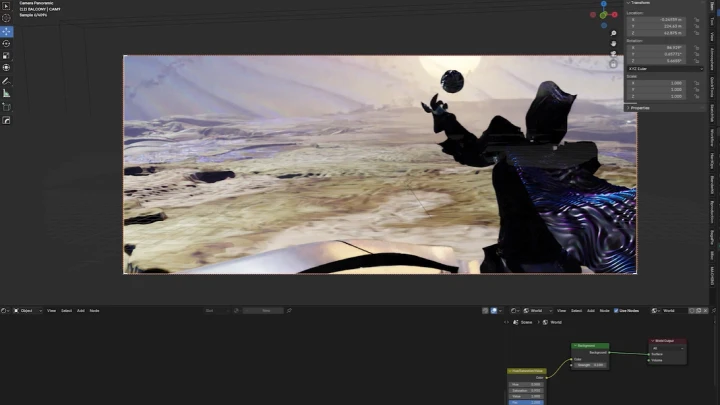Open the left node editor type dropdown
This screenshot has width=720, height=405.
pyautogui.click(x=5, y=311)
